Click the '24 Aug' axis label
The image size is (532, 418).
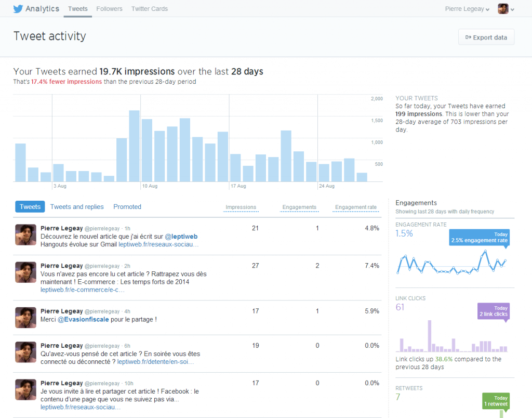pos(327,186)
